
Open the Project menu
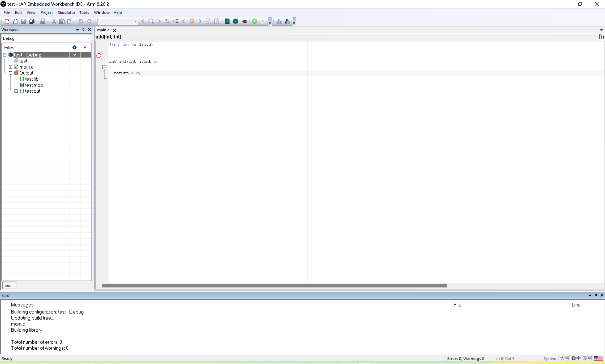(x=47, y=13)
